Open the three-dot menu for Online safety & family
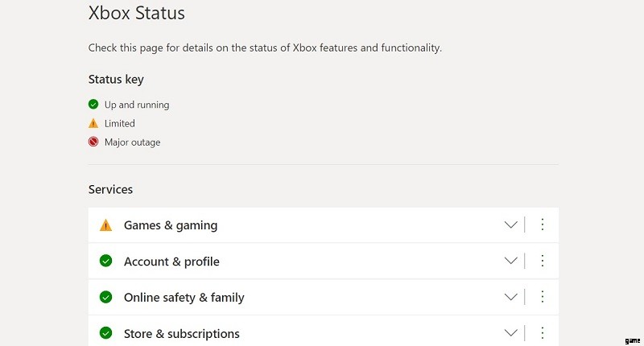The width and height of the screenshot is (644, 346). [542, 297]
